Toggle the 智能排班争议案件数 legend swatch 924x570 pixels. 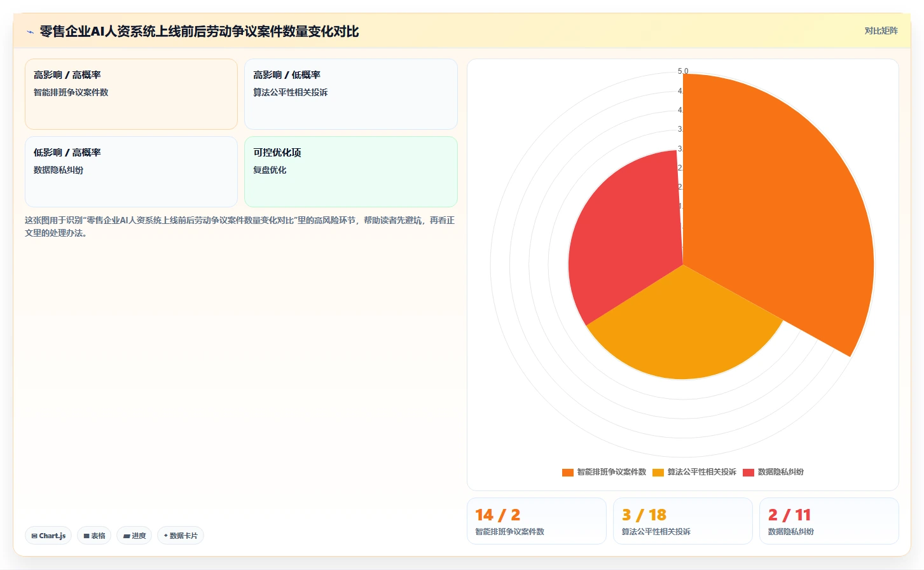tap(568, 472)
